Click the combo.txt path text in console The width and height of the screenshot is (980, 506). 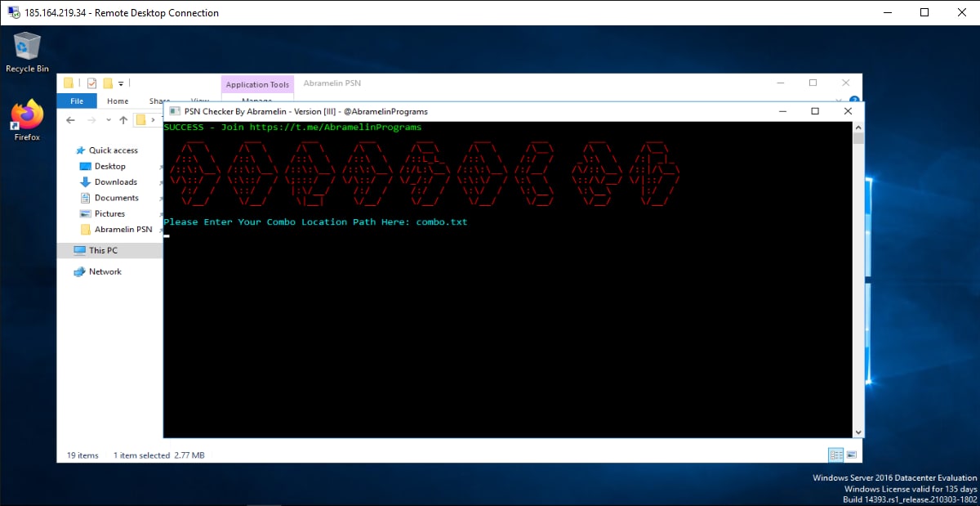click(x=442, y=222)
